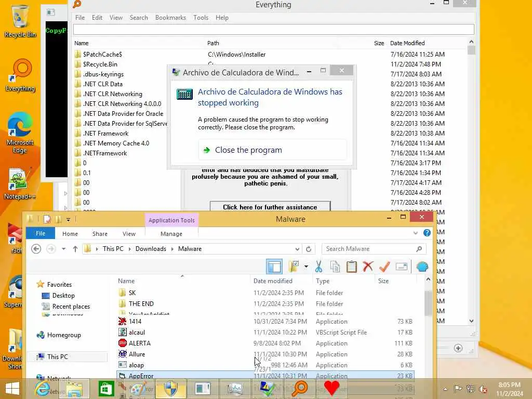Open Desktop under Favorites
Screen dimensions: 532x399
[x=63, y=296]
